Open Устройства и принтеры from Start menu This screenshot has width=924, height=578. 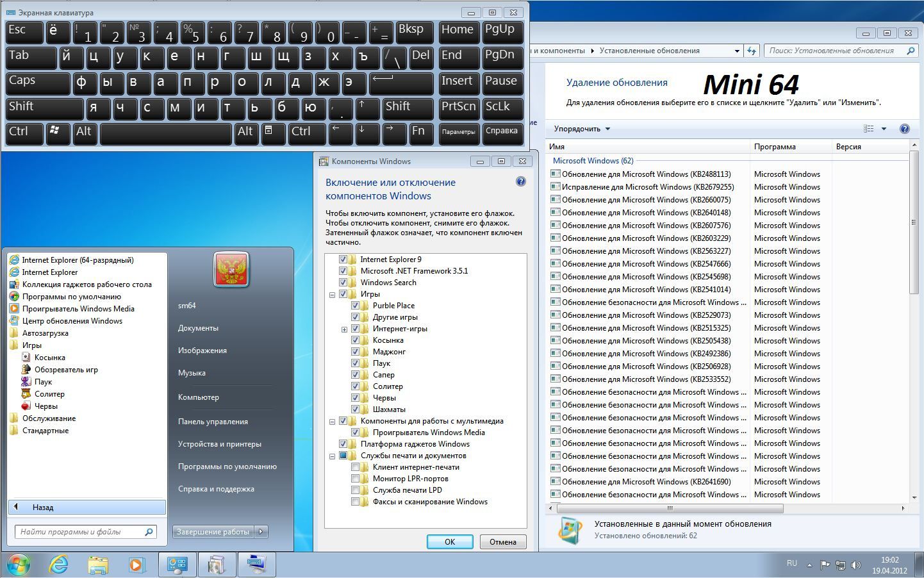219,444
